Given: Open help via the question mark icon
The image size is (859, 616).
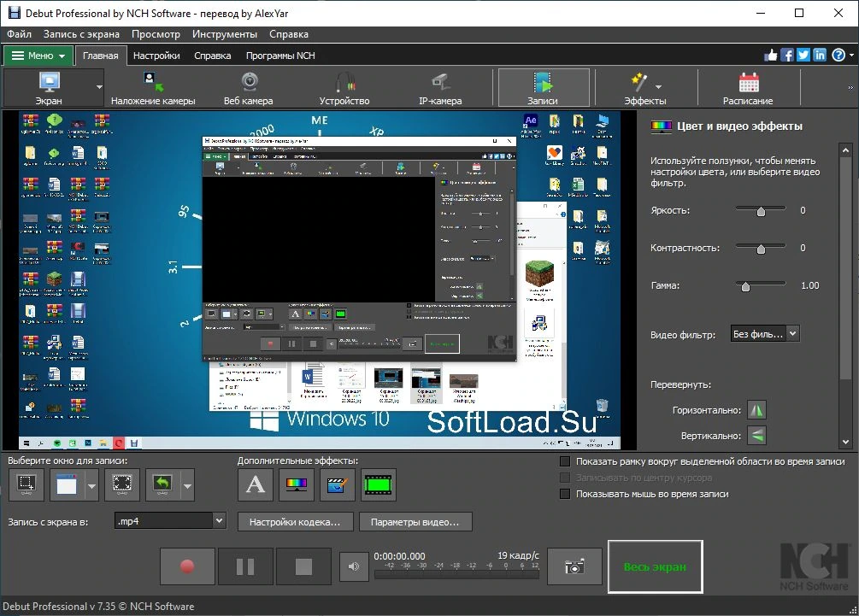Looking at the screenshot, I should [x=838, y=56].
